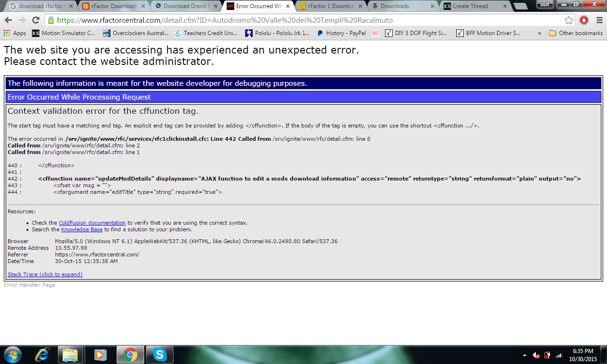This screenshot has width=607, height=364.
Task: Click the NG bookmark icon
Action: 376,33
